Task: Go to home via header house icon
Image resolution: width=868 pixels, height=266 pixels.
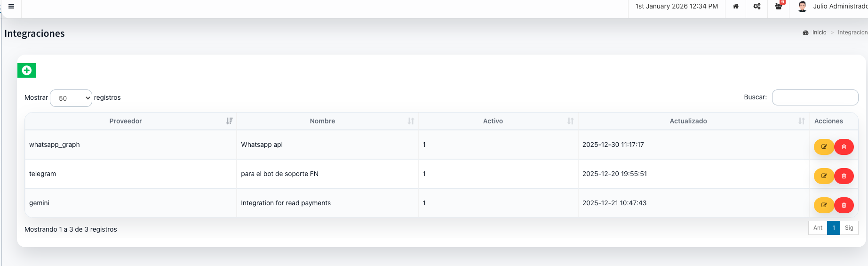Action: 735,7
